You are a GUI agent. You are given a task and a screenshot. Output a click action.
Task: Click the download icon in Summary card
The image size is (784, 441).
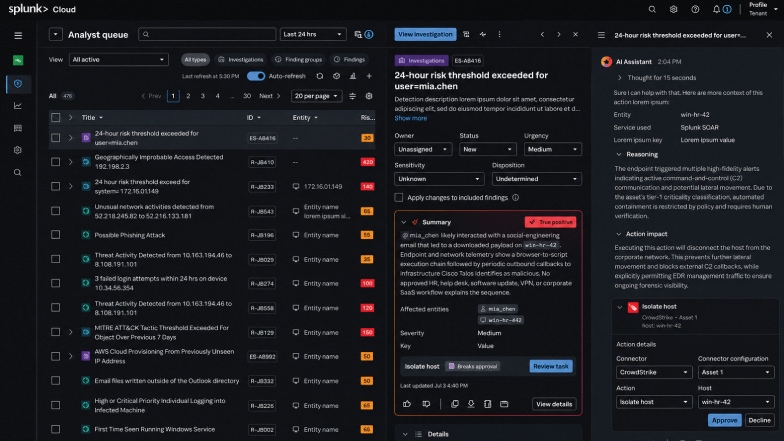click(x=471, y=404)
